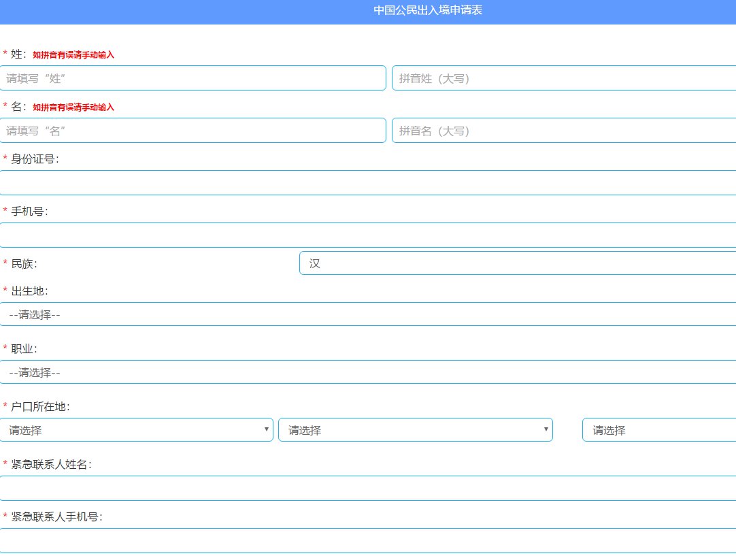Click the 紧急联系人姓名 input field
Screen dimensions: 736x560
pos(367,489)
